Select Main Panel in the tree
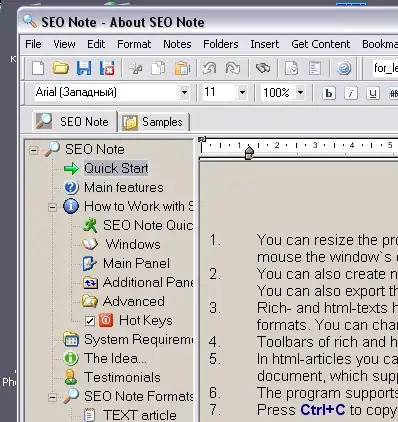The height and width of the screenshot is (422, 398). [x=136, y=263]
